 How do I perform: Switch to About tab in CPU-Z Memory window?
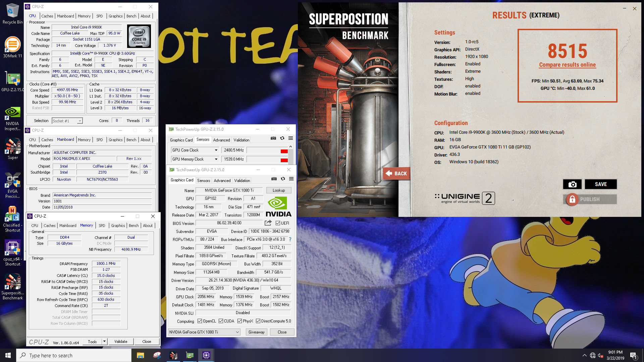148,226
